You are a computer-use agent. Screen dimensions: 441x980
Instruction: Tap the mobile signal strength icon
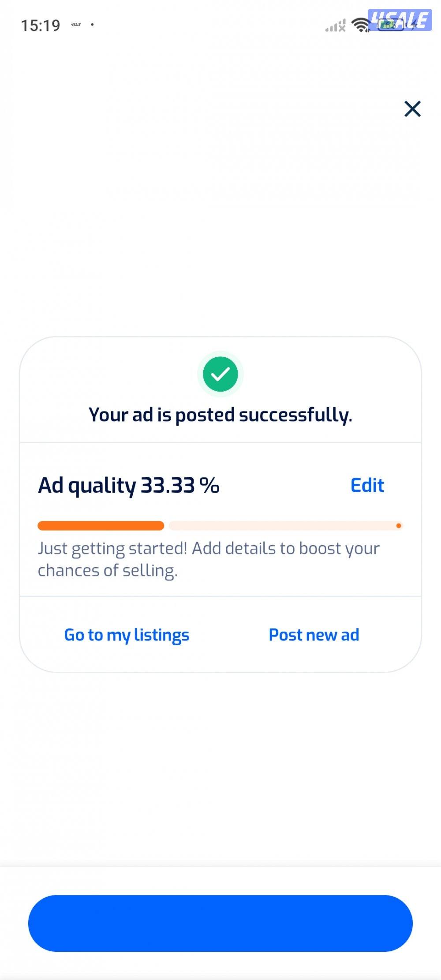pyautogui.click(x=335, y=26)
